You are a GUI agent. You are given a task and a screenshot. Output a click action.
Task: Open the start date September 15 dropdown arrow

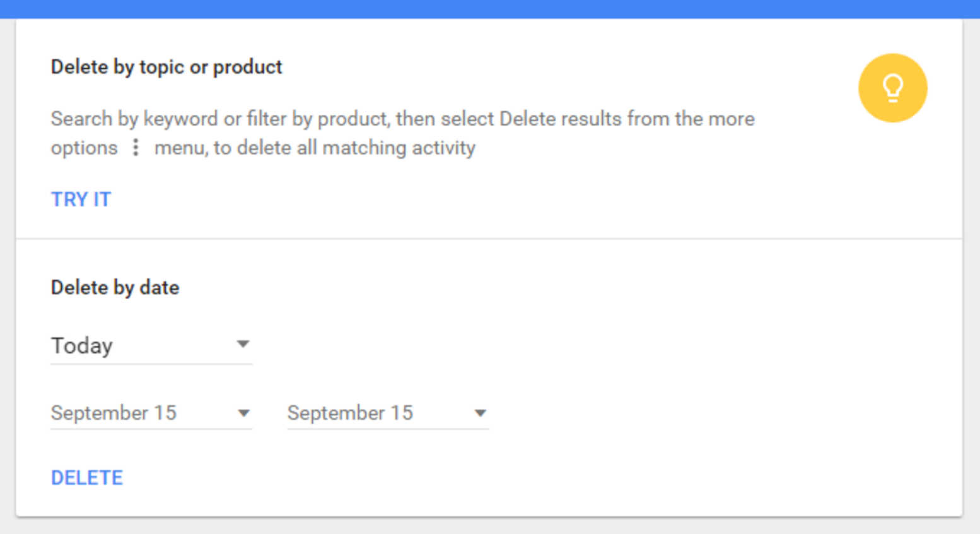(x=243, y=413)
